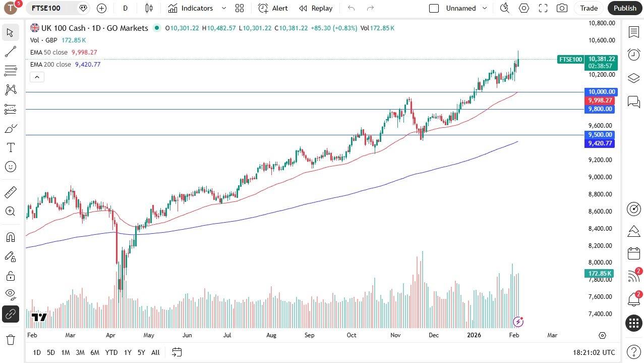644x363 pixels.
Task: Switch to the 1Y timeframe tab
Action: click(x=127, y=352)
